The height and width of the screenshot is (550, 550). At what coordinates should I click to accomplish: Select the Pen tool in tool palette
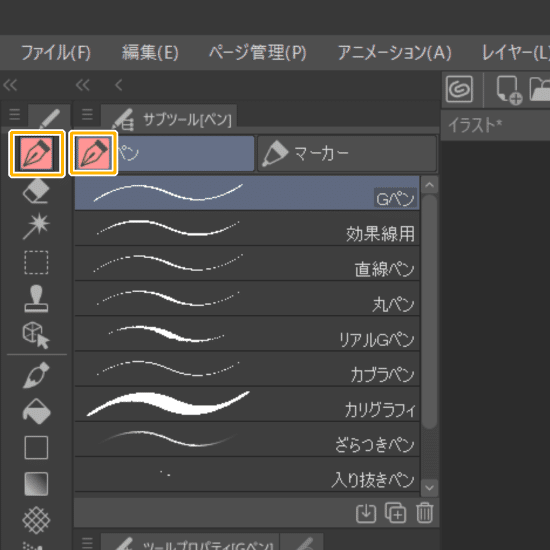36,153
